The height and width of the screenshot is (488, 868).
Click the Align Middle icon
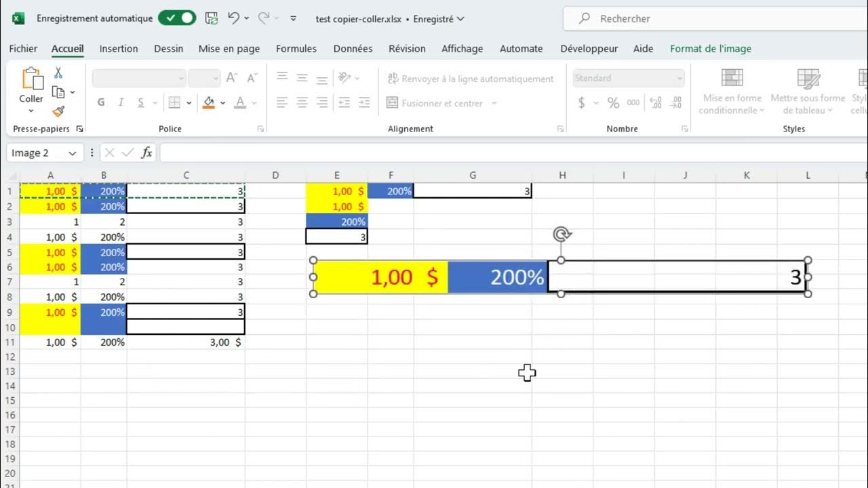(x=302, y=78)
